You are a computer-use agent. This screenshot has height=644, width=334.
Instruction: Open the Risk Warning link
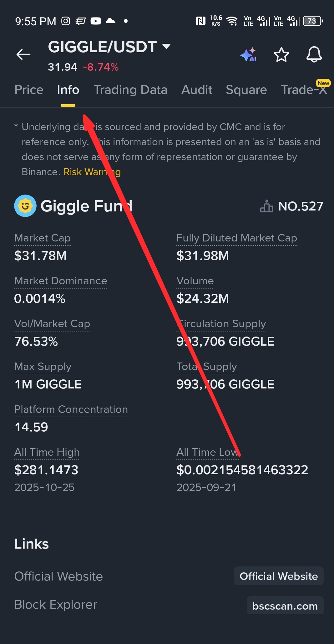(92, 172)
